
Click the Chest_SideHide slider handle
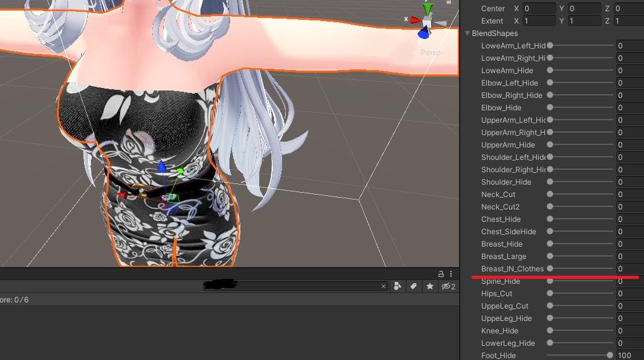[x=550, y=232]
